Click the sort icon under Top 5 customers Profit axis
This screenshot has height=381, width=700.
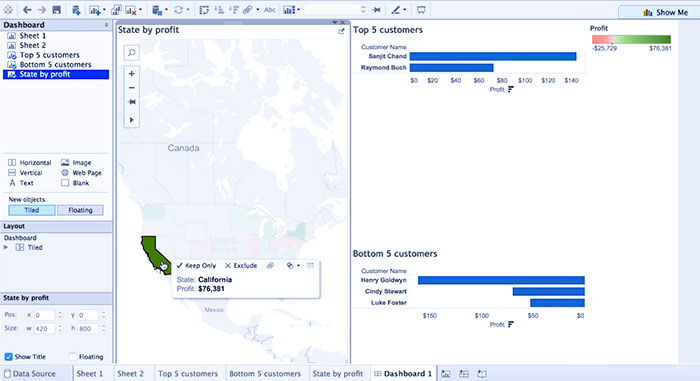coord(511,89)
